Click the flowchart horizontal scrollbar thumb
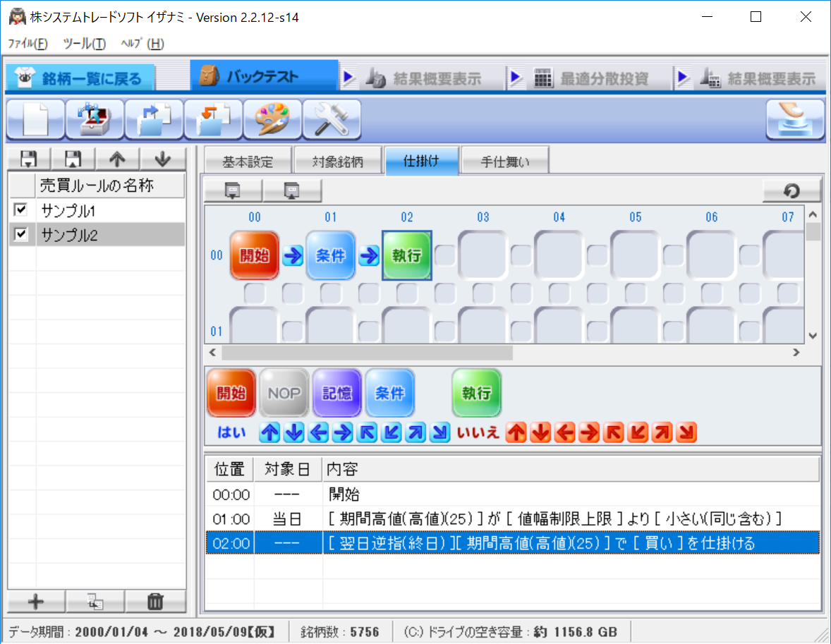 pyautogui.click(x=368, y=353)
